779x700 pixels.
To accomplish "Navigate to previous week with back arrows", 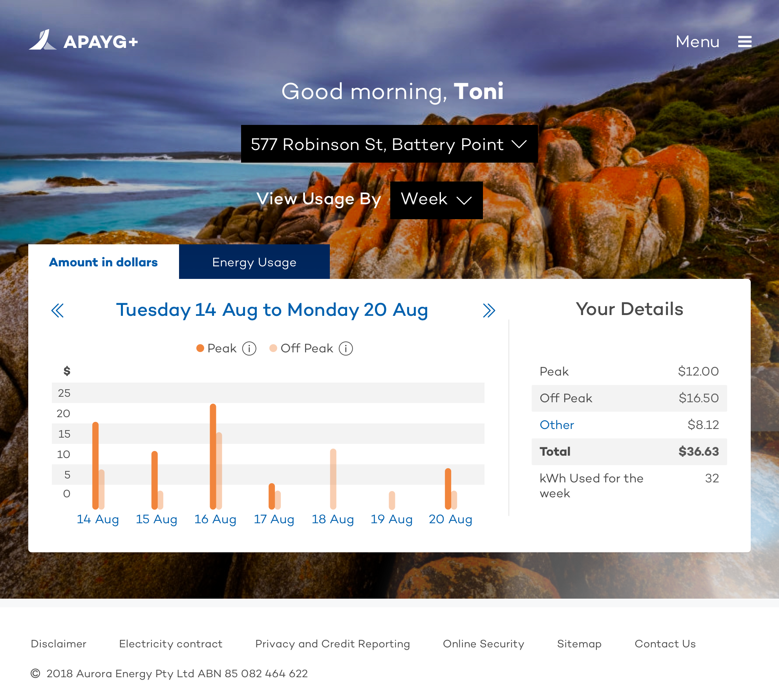I will [x=57, y=310].
